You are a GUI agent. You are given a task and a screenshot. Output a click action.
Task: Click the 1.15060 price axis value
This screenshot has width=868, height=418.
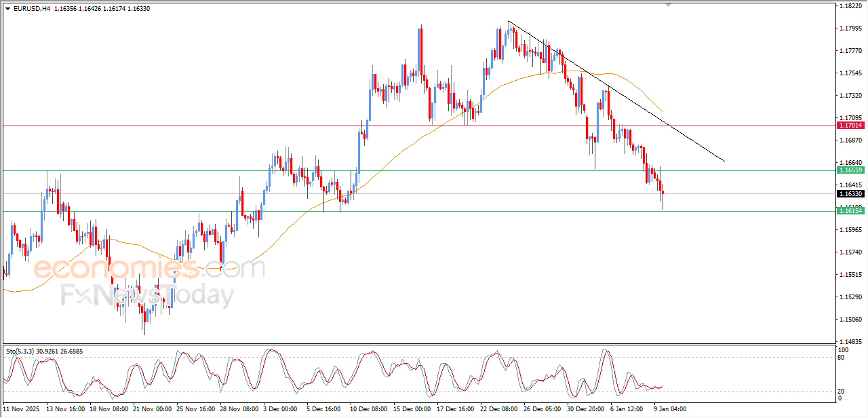coord(850,319)
